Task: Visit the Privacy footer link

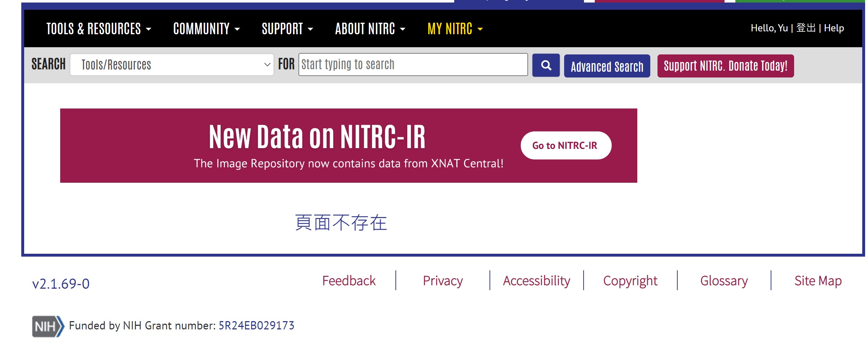Action: pos(443,281)
